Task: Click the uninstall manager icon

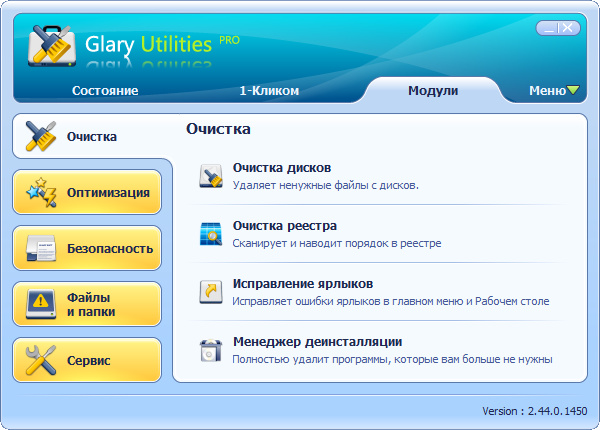Action: (211, 349)
